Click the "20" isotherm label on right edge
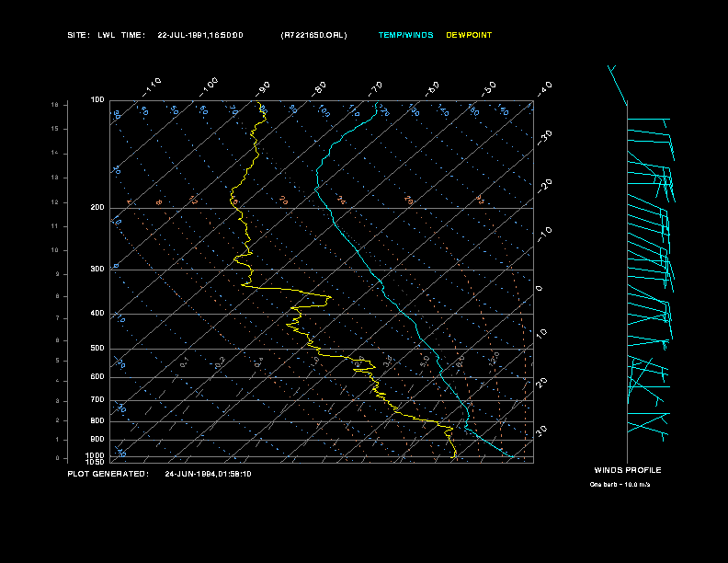728x563 pixels. coord(541,383)
